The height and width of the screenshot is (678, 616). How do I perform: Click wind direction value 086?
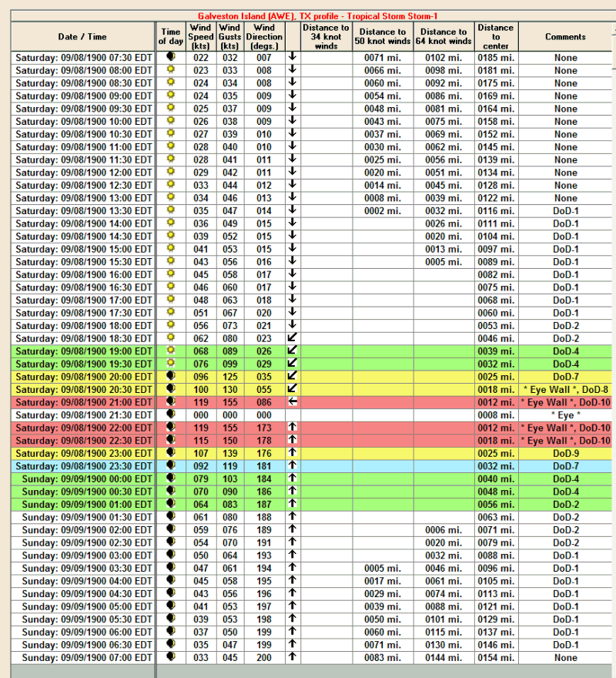(x=264, y=402)
